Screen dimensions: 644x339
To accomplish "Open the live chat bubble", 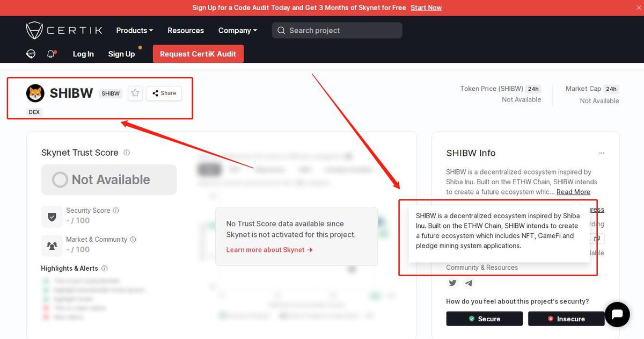I will (x=617, y=314).
